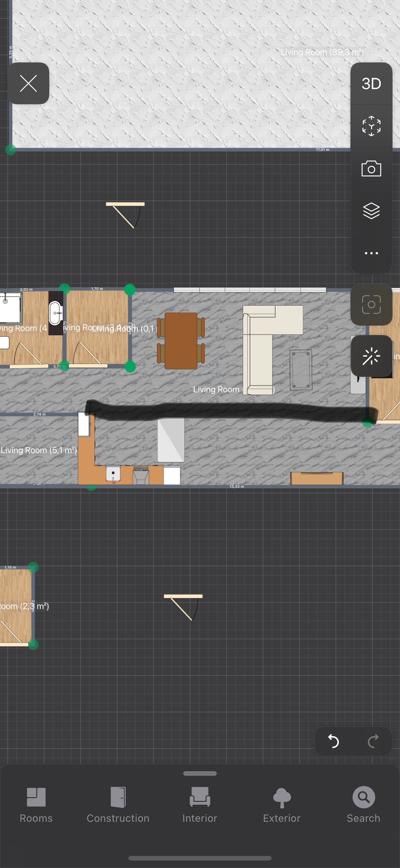This screenshot has height=868, width=400.
Task: Tap the scan room viewfinder icon
Action: [371, 305]
